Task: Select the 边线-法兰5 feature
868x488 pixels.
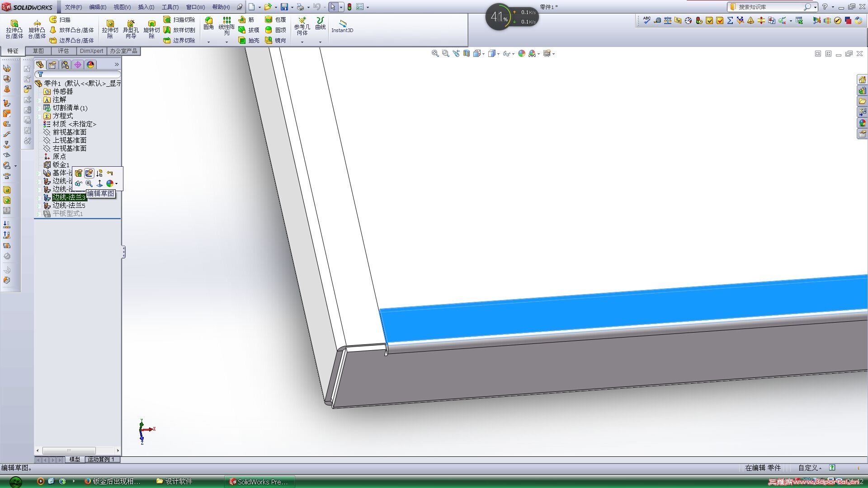Action: point(69,205)
